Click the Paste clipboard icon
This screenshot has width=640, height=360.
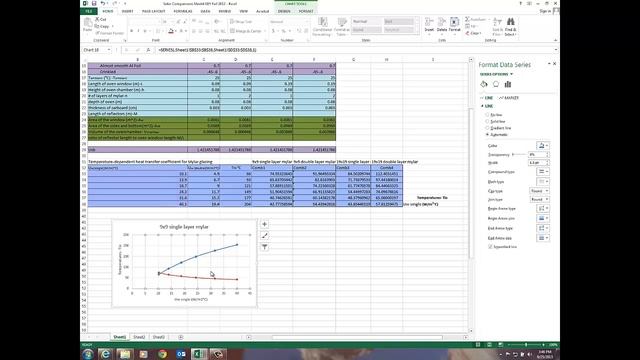click(x=87, y=24)
